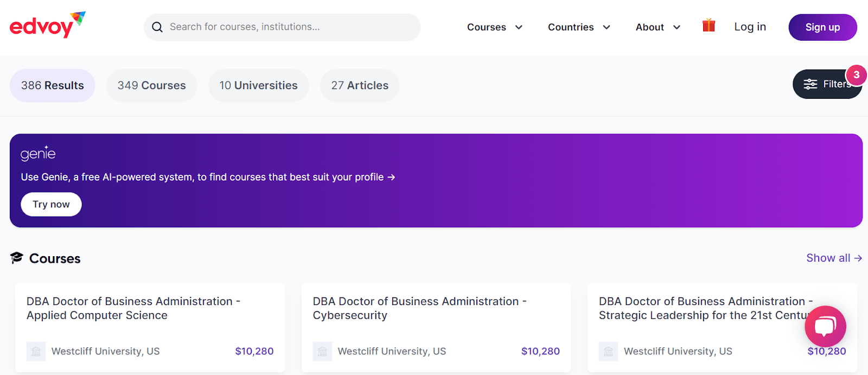Click the graduation cap Courses icon

click(17, 258)
